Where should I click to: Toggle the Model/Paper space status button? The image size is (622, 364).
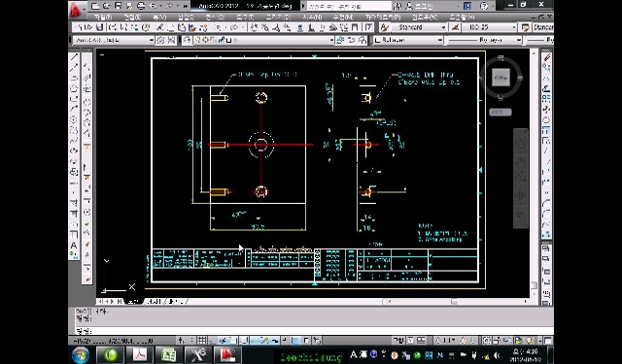pos(398,341)
